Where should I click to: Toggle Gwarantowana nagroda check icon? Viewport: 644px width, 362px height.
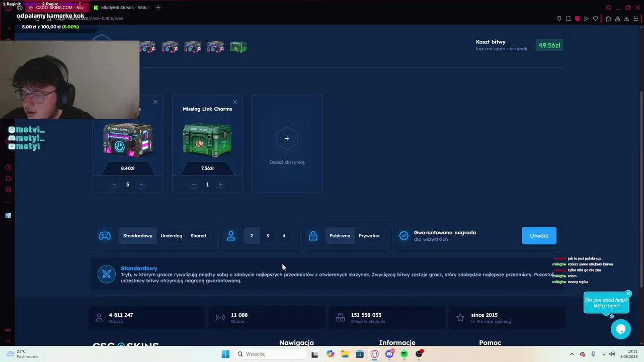pyautogui.click(x=404, y=235)
